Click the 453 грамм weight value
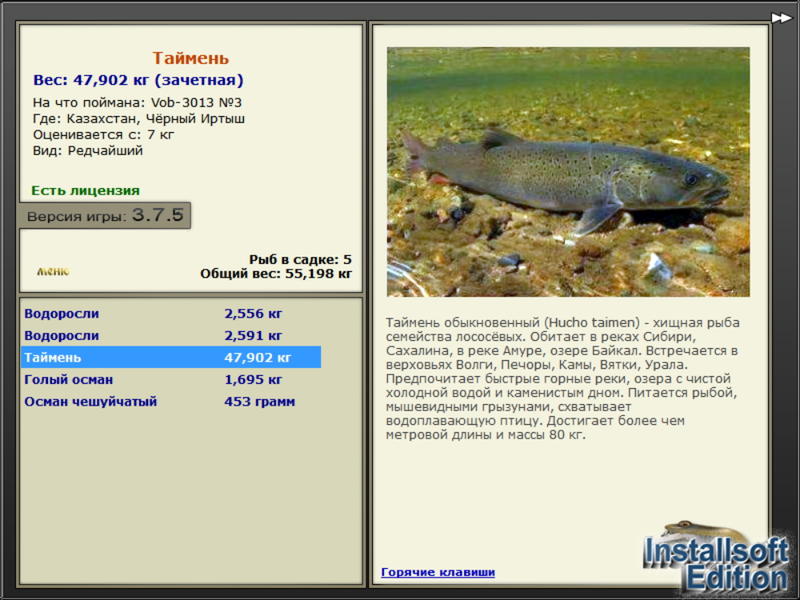 (x=259, y=401)
